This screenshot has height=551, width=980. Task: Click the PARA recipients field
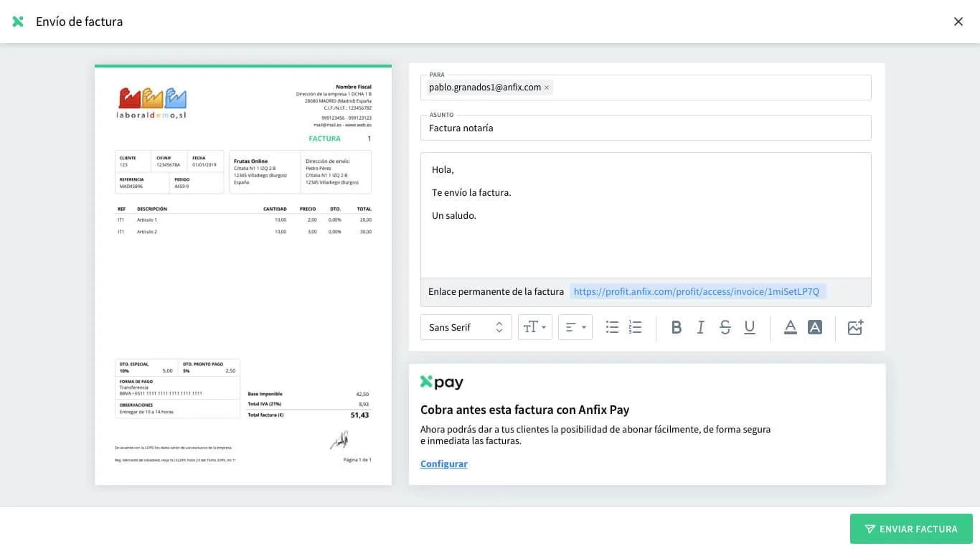[x=646, y=88]
